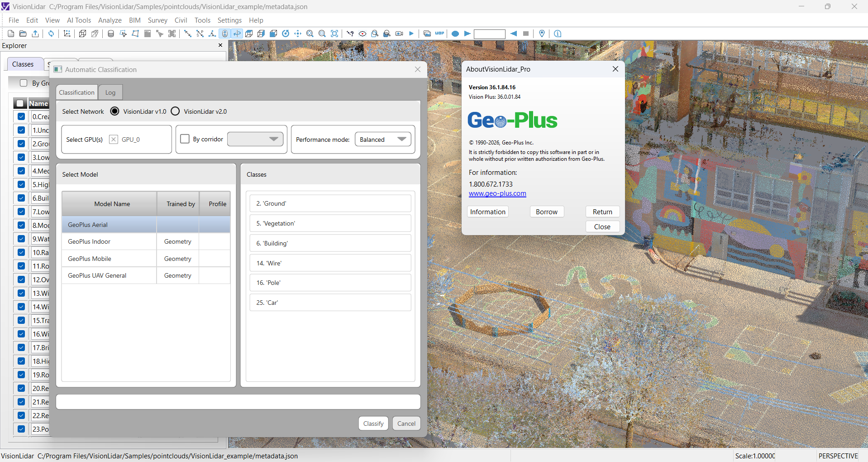The width and height of the screenshot is (868, 462).
Task: Click the Close button in About dialog
Action: click(x=602, y=226)
